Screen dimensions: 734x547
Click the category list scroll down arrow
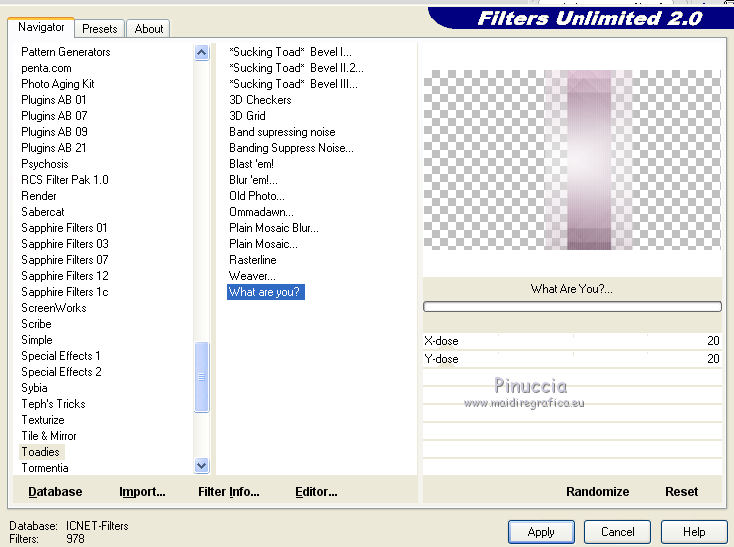coord(201,466)
